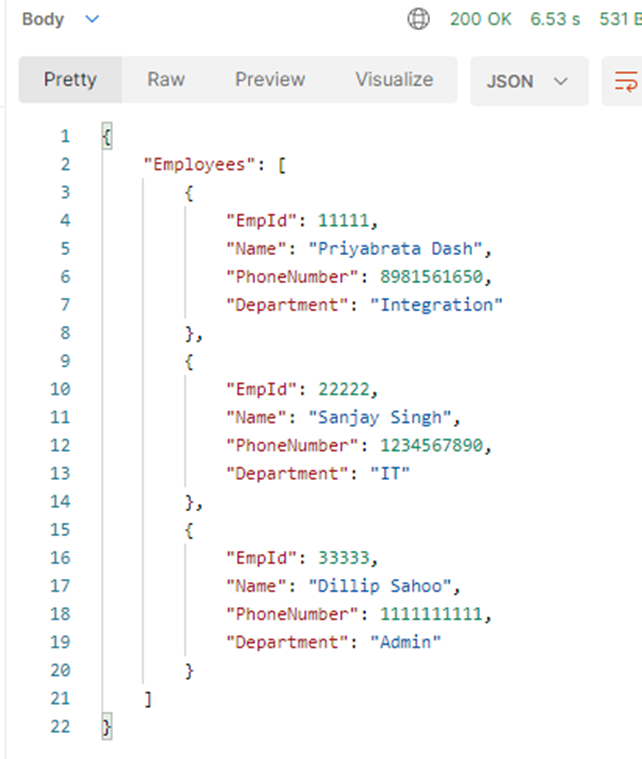
Task: Click the "EmpId" key on line 16
Action: (261, 558)
